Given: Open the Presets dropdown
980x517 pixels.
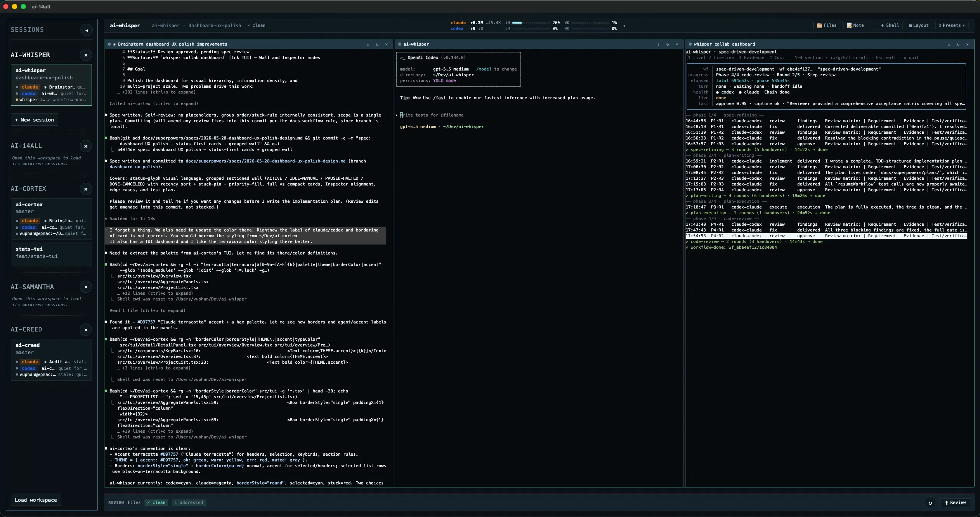Looking at the screenshot, I should pos(952,26).
